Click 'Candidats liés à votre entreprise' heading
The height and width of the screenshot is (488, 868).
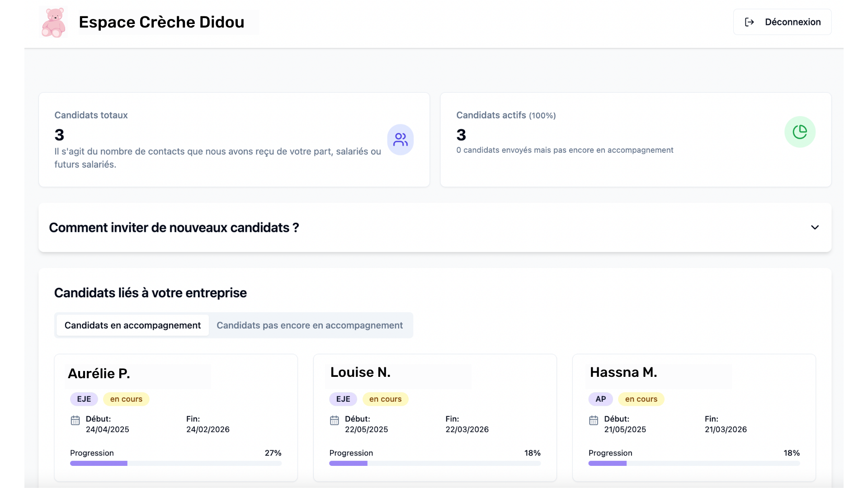pyautogui.click(x=151, y=293)
